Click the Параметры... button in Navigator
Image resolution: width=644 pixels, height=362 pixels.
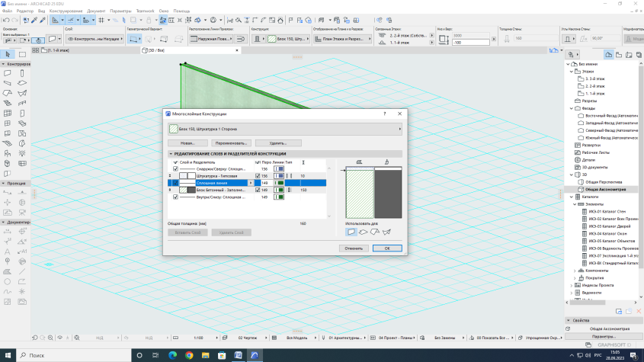coord(604,336)
